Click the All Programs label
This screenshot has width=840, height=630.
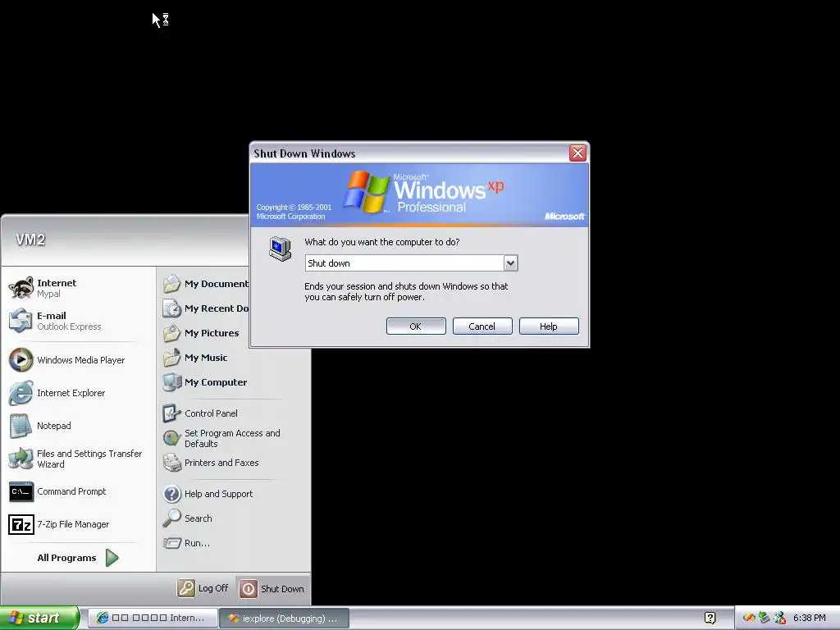[67, 558]
